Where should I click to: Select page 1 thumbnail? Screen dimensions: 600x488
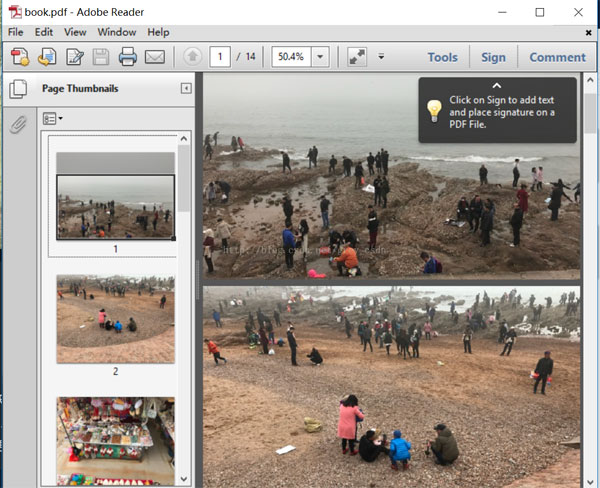pyautogui.click(x=116, y=196)
